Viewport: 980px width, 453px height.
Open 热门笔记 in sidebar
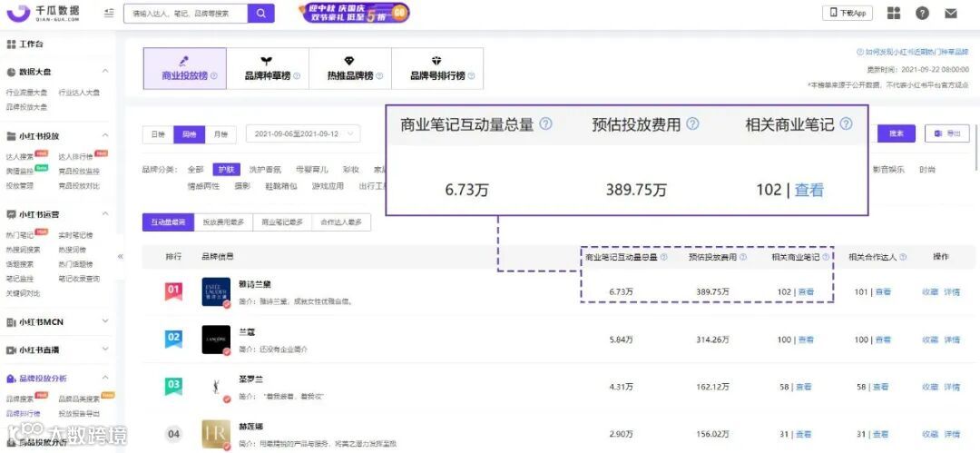(20, 235)
